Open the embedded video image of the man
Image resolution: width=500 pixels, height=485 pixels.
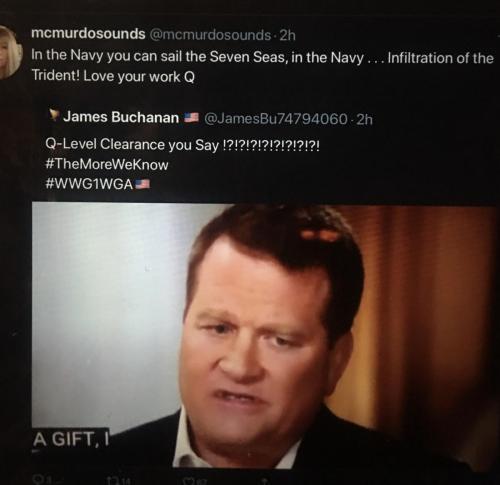pyautogui.click(x=264, y=335)
